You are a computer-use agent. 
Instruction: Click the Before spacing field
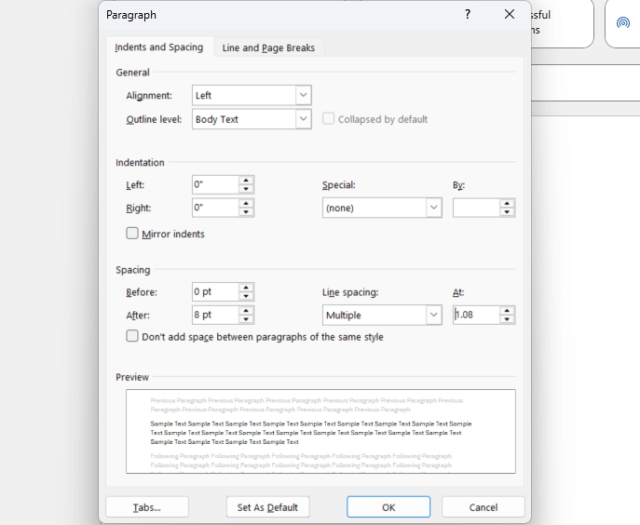[216, 292]
